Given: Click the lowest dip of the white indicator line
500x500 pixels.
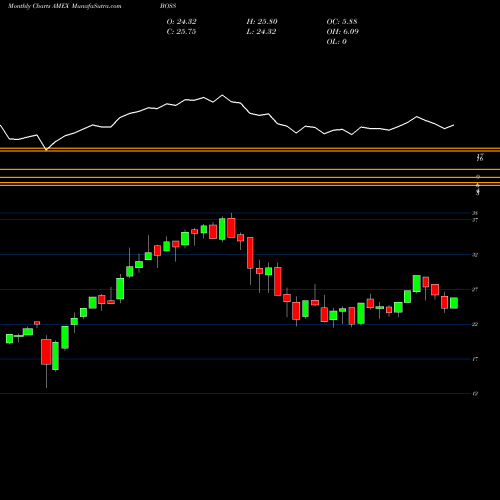Looking at the screenshot, I should (46, 150).
